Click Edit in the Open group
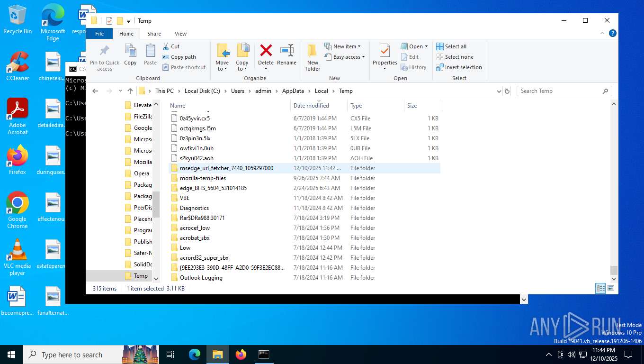This screenshot has width=644, height=364. [x=410, y=57]
